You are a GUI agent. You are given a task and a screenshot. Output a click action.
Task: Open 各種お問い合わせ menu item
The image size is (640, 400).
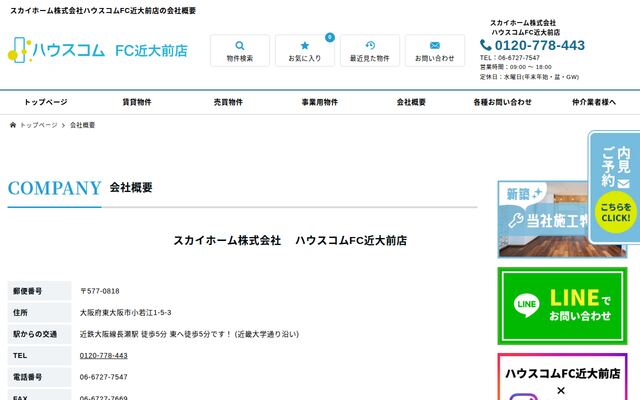point(502,102)
